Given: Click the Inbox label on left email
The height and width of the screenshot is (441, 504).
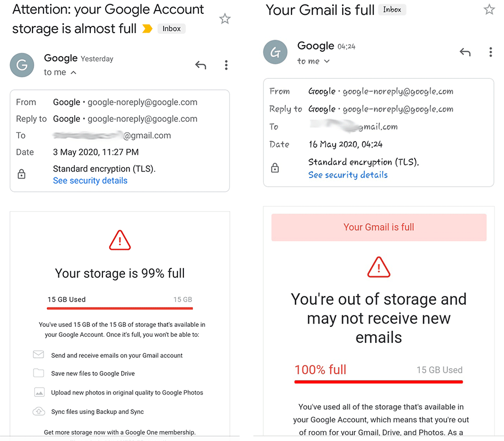Looking at the screenshot, I should tap(171, 29).
